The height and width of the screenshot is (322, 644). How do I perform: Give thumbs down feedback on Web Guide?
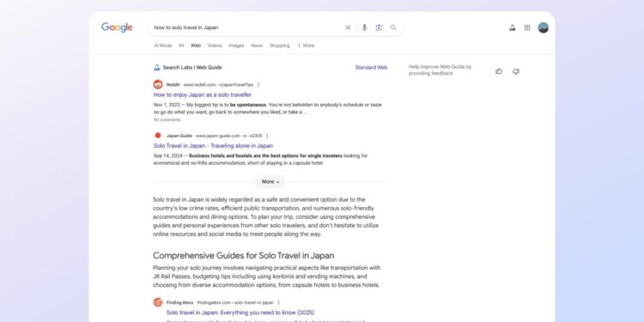[x=516, y=71]
